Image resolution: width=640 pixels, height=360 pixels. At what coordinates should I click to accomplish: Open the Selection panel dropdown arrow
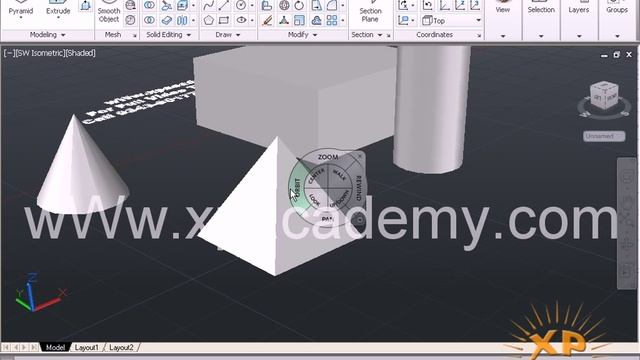pyautogui.click(x=541, y=36)
